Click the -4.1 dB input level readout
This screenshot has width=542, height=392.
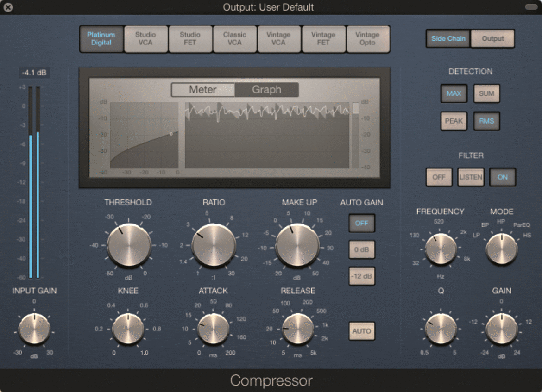point(34,73)
